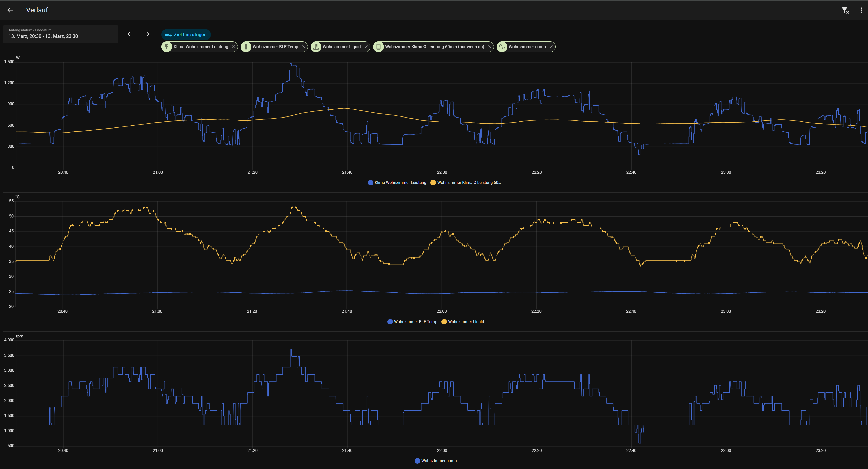Click the sine wave icon on Wohnzimmer comp chip
Viewport: 868px width, 469px height.
click(x=502, y=47)
